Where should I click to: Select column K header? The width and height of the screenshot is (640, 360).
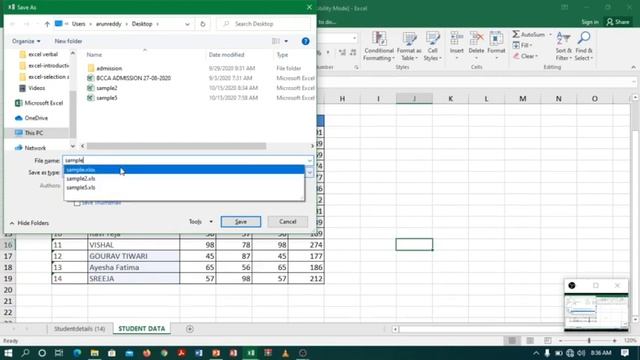pyautogui.click(x=450, y=98)
